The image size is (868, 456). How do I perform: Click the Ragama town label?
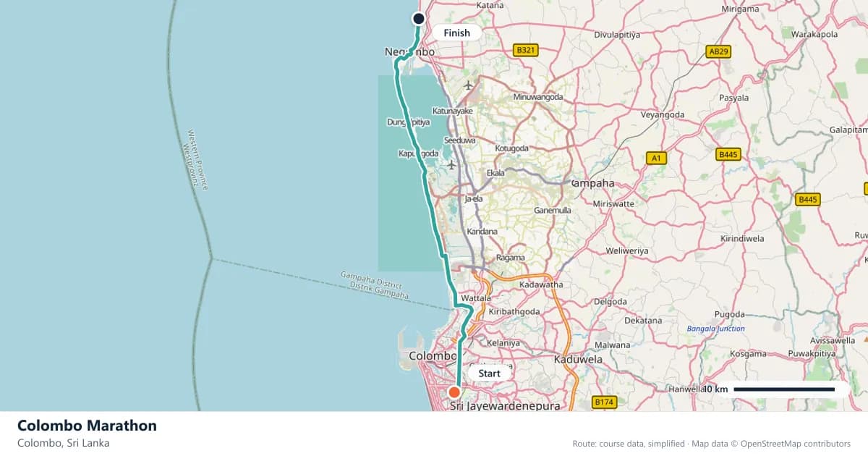[510, 258]
